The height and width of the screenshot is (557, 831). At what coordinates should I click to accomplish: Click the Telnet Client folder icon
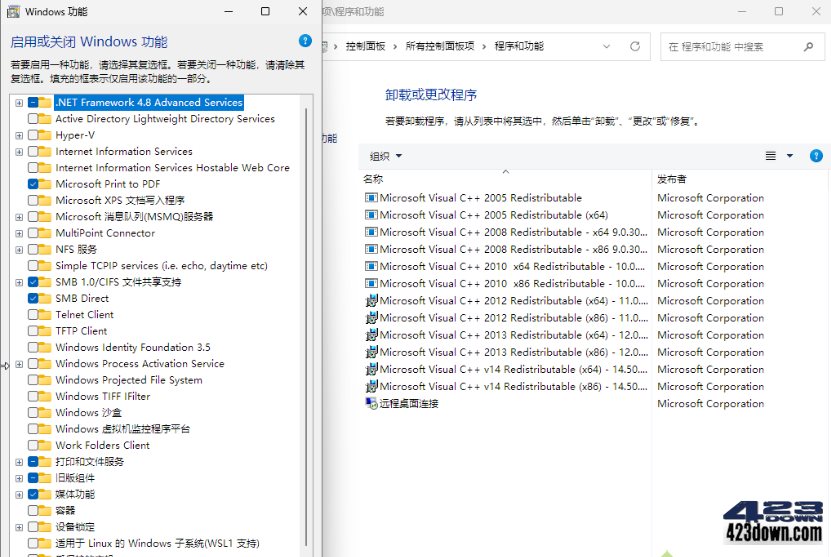tap(45, 314)
